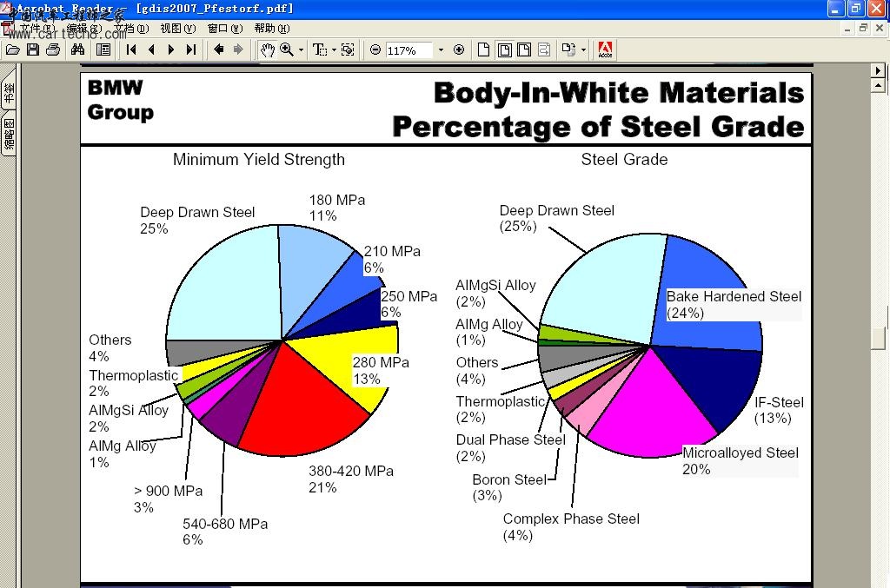Open the Adobe website icon
This screenshot has width=890, height=588.
pos(605,50)
